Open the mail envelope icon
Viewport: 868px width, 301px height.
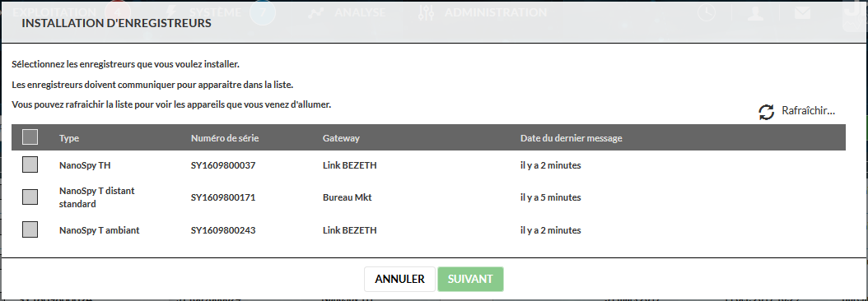[x=802, y=12]
